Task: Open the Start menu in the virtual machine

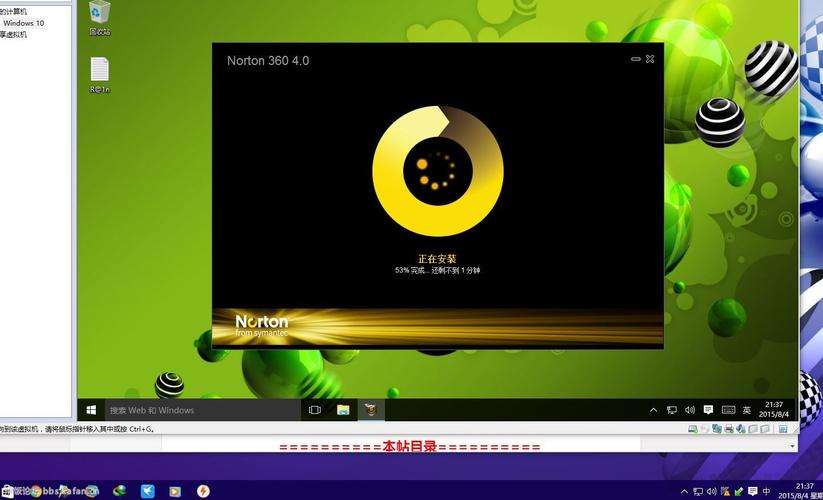Action: [91, 410]
